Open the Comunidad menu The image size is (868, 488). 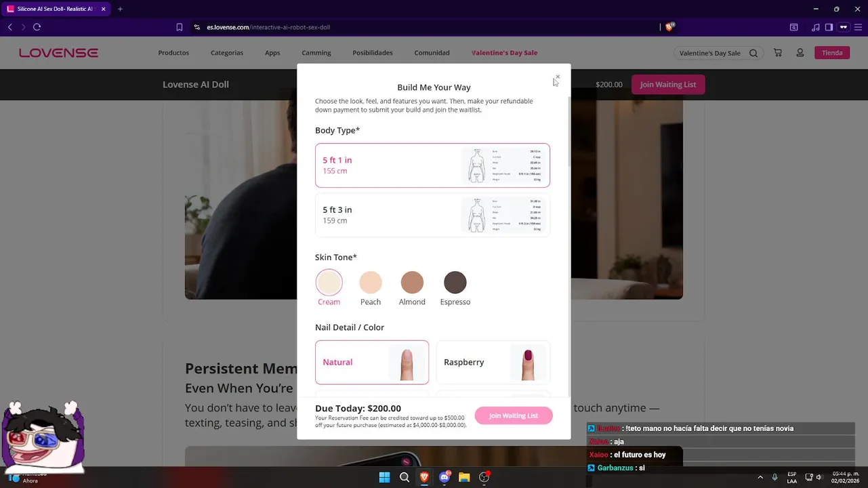(432, 53)
